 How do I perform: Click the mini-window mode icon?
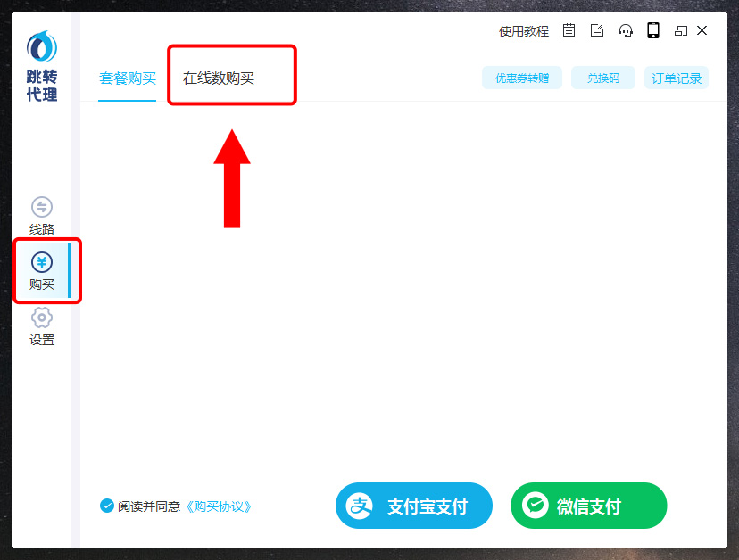pos(681,31)
